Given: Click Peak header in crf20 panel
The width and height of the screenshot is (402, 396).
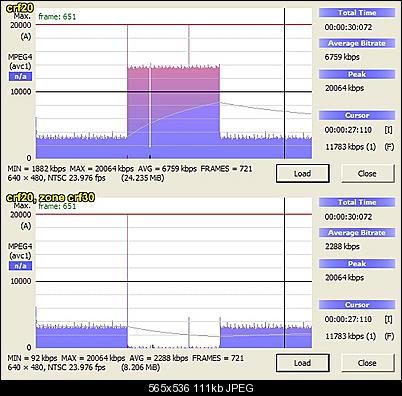Looking at the screenshot, I should pyautogui.click(x=357, y=74).
